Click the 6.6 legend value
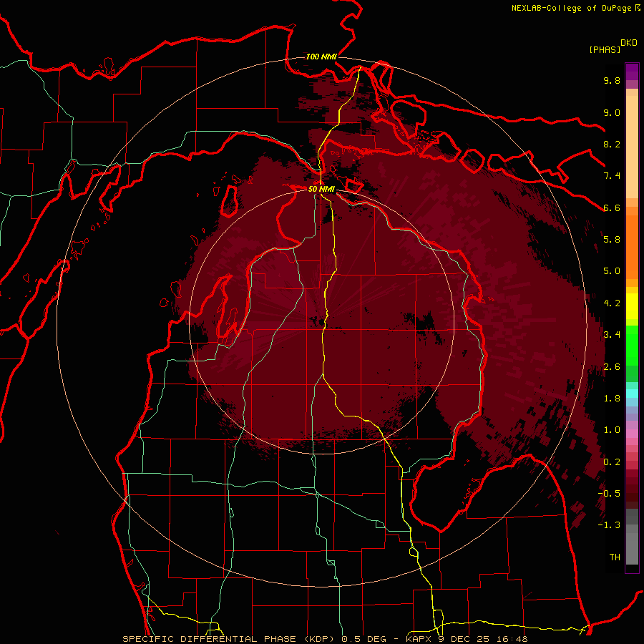This screenshot has width=644, height=644. click(x=612, y=208)
